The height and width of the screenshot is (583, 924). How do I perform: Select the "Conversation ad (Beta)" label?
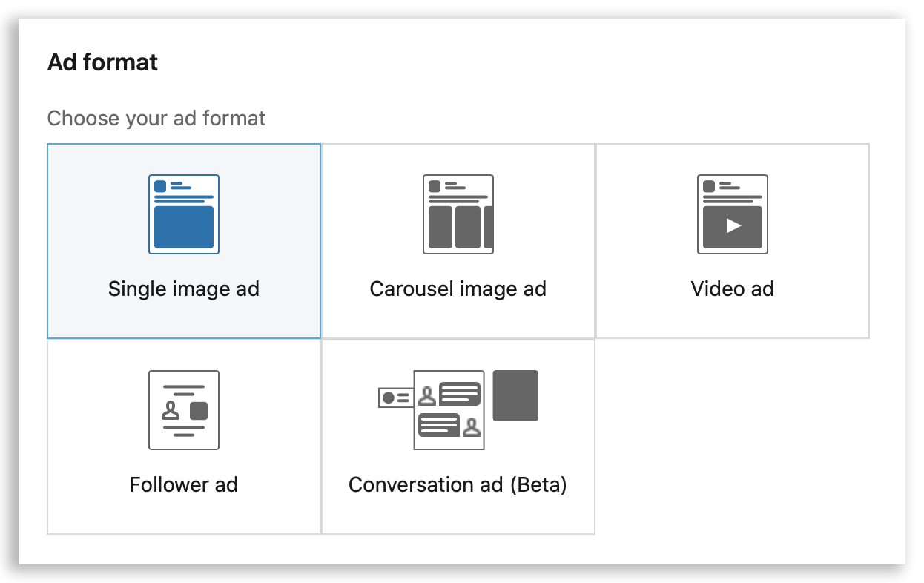tap(458, 485)
